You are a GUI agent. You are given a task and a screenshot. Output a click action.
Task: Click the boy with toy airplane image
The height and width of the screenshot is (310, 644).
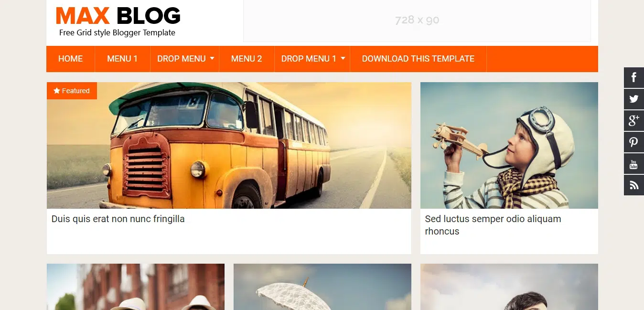[x=509, y=145]
